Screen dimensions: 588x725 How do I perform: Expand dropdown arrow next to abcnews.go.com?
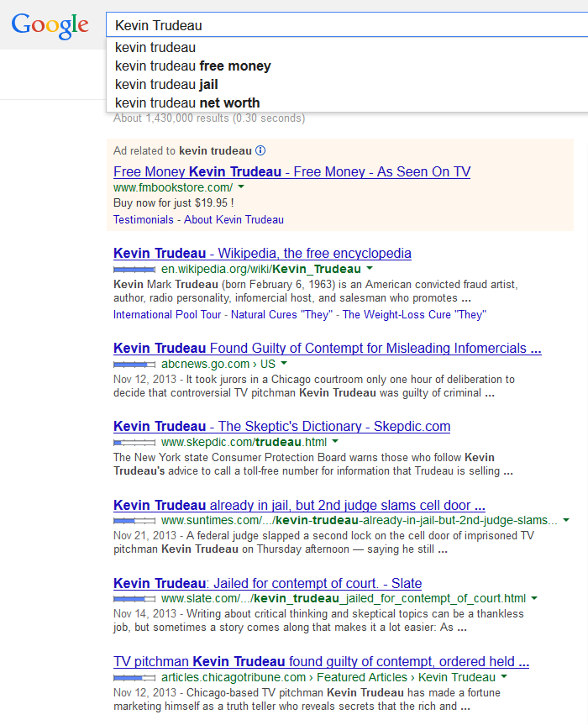[284, 363]
